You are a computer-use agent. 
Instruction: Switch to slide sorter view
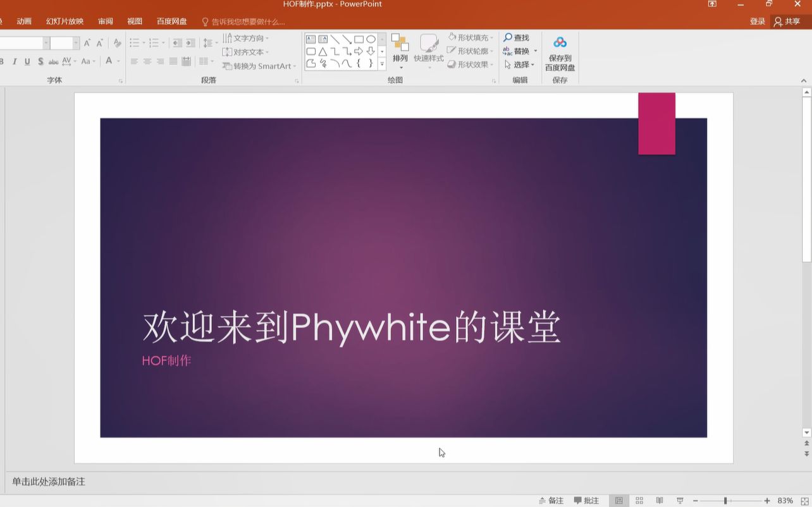[x=639, y=501]
